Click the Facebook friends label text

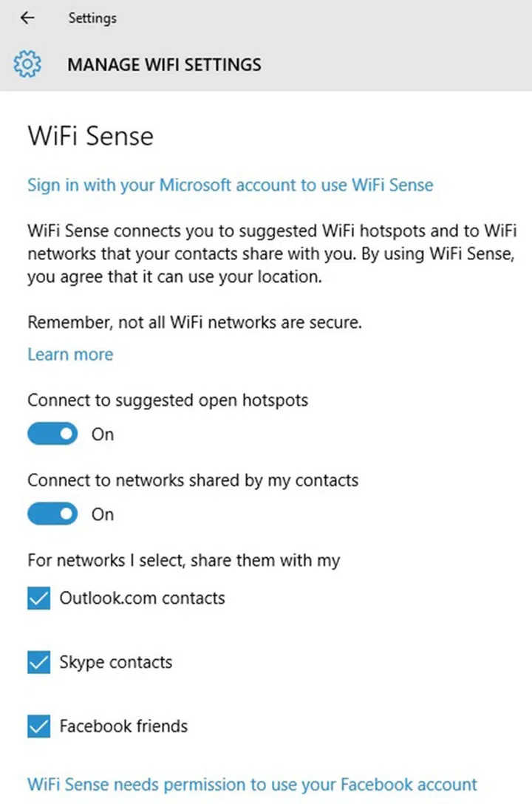[x=123, y=726]
